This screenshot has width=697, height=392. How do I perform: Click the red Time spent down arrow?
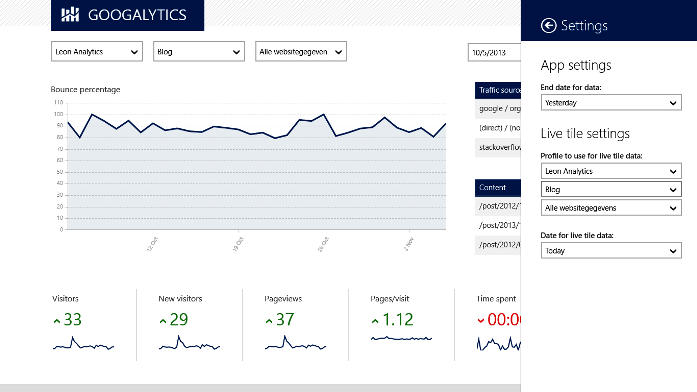click(x=481, y=320)
